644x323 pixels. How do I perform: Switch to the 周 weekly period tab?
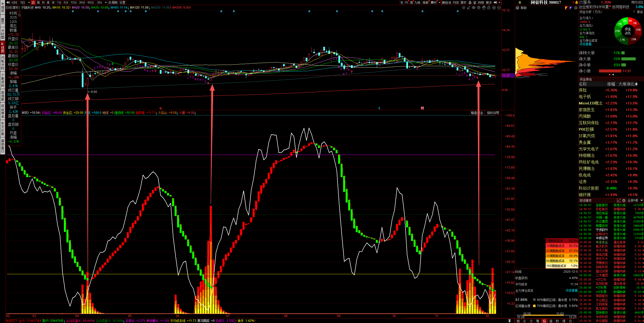pyautogui.click(x=38, y=3)
